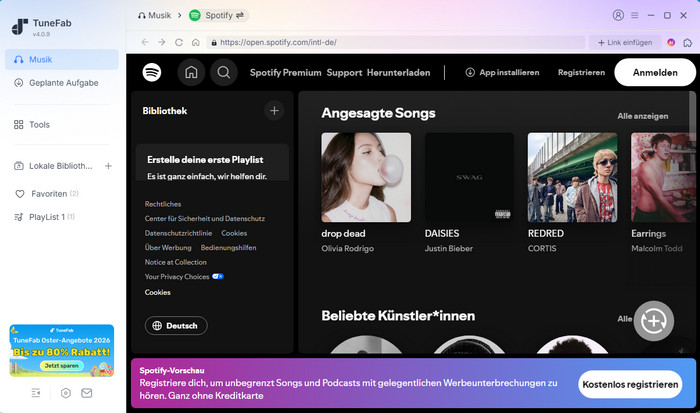Click Kostenlos registrieren button

coord(630,384)
